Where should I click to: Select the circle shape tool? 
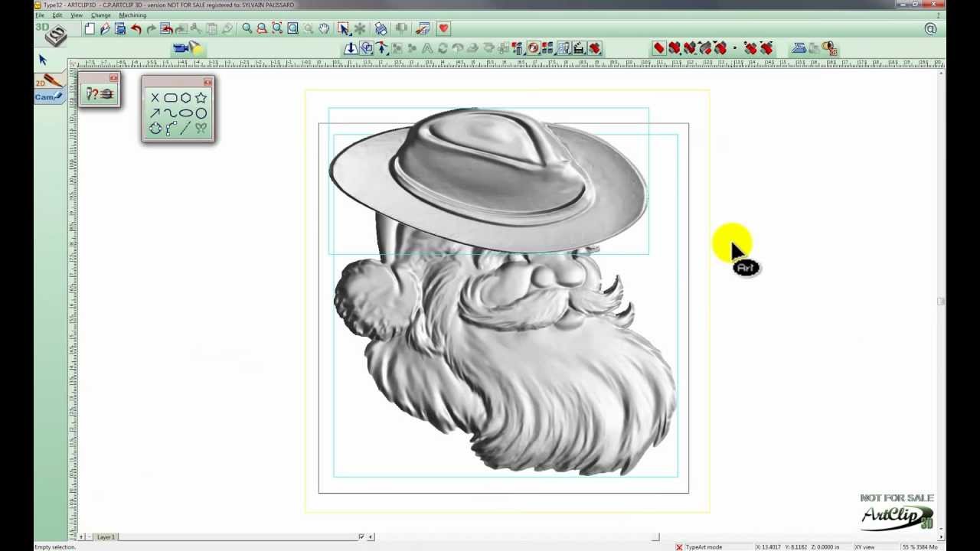(x=201, y=113)
